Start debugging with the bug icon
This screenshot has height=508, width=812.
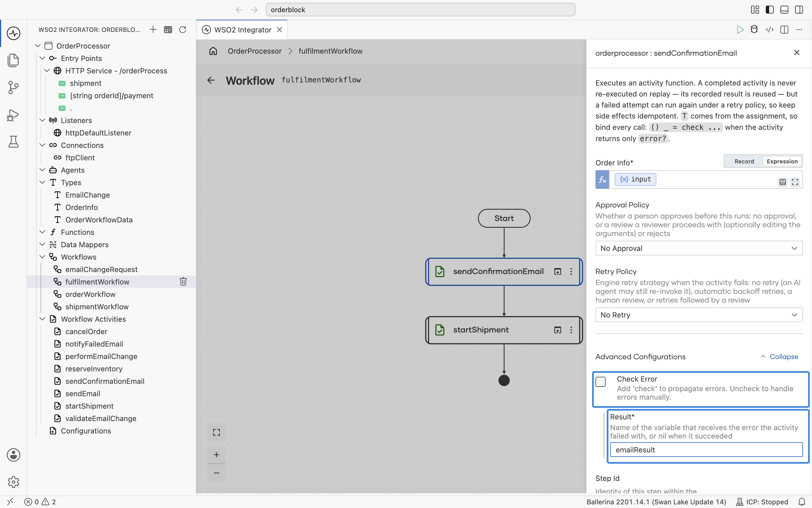[754, 30]
